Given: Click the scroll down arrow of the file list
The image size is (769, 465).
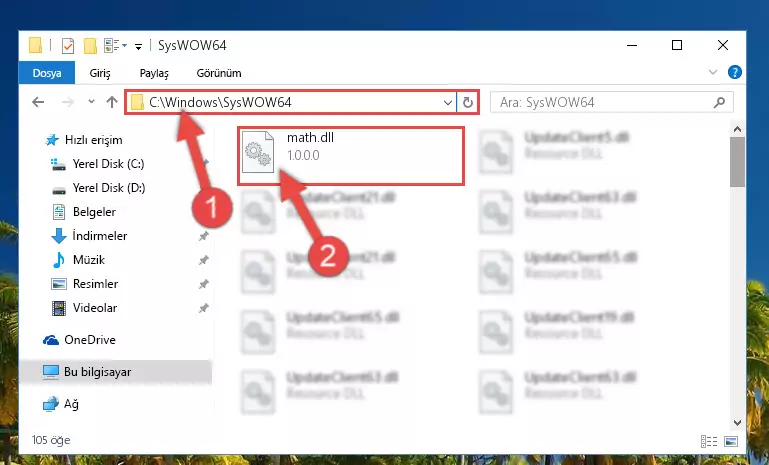Looking at the screenshot, I should [x=737, y=423].
